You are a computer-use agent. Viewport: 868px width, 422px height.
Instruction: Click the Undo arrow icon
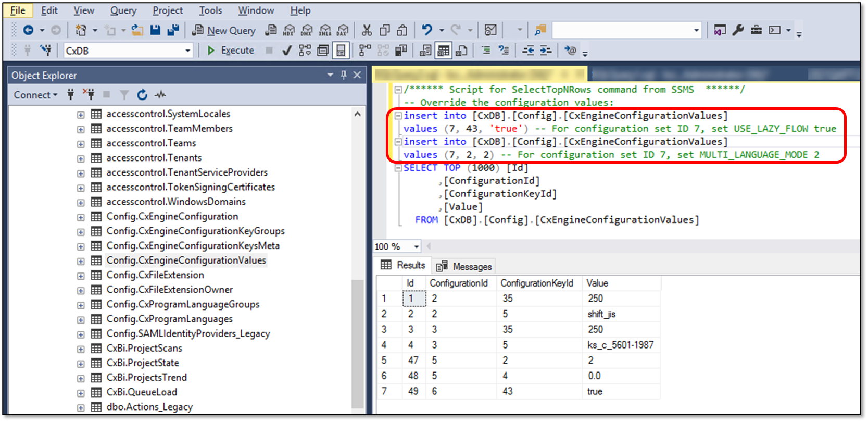click(427, 30)
